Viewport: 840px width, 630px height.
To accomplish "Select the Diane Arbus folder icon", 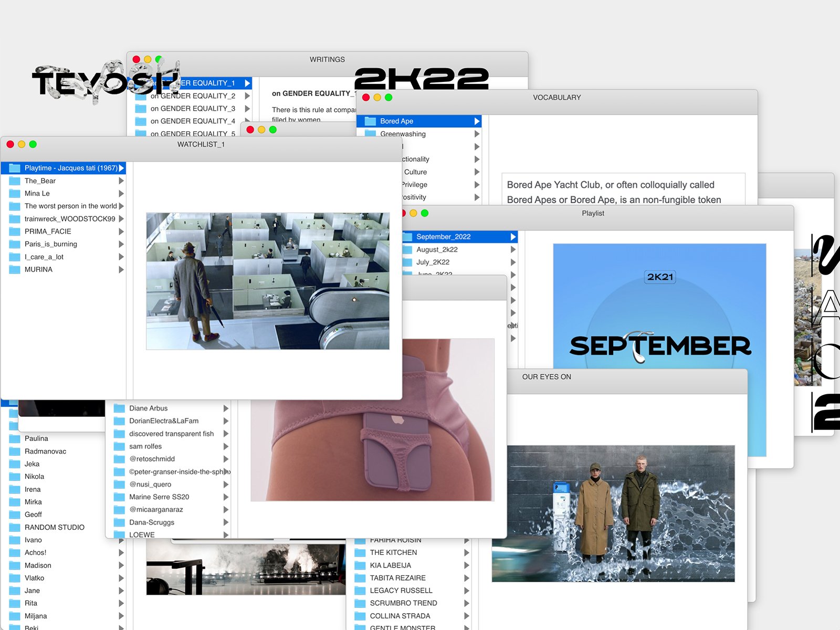I will [x=120, y=408].
